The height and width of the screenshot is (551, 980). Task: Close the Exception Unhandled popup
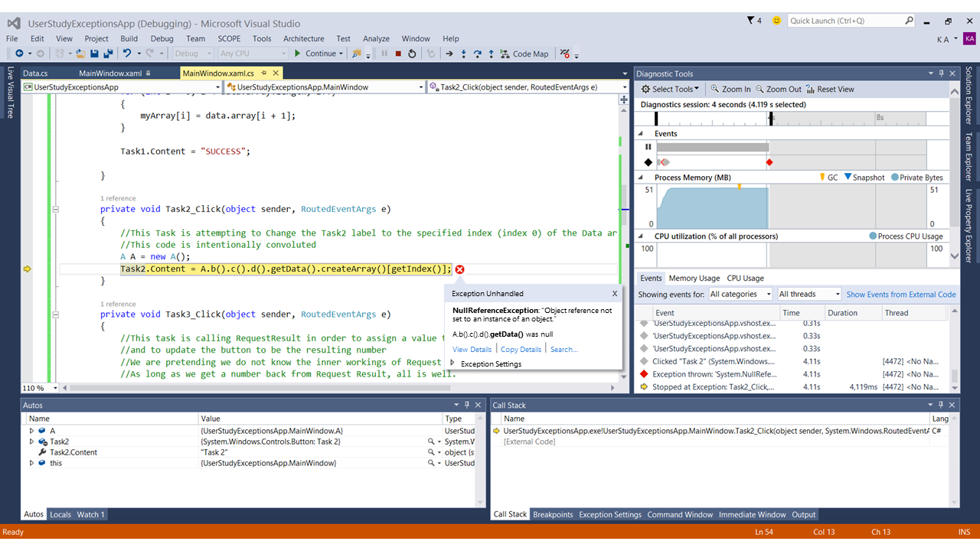[x=614, y=293]
